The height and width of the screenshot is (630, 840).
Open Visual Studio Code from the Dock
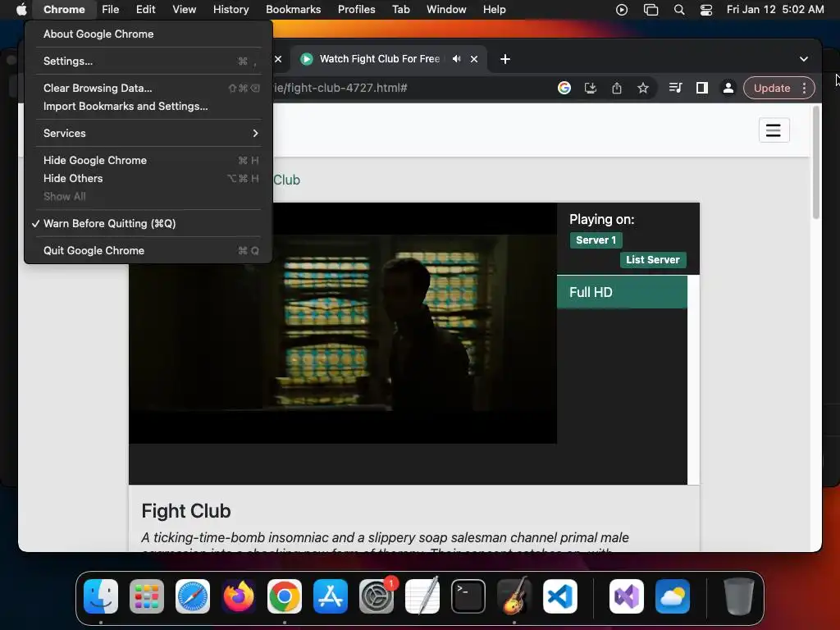point(559,596)
